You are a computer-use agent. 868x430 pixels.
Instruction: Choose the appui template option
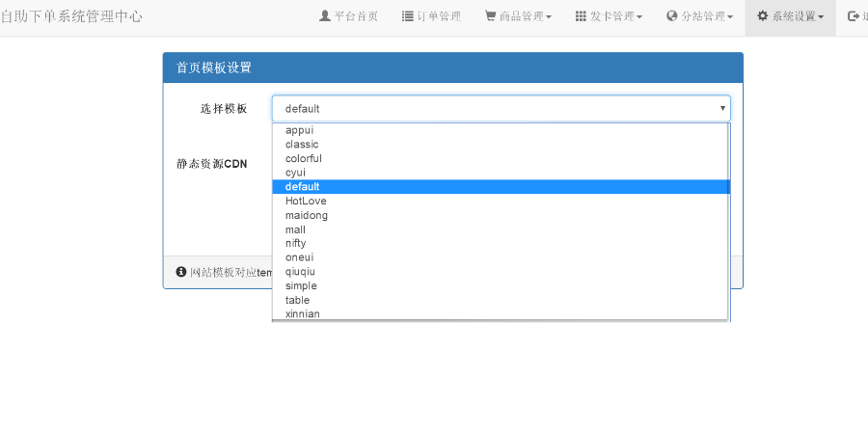[501, 130]
